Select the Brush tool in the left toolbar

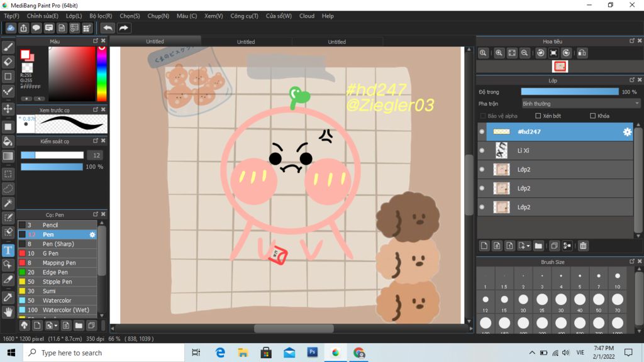[x=8, y=47]
